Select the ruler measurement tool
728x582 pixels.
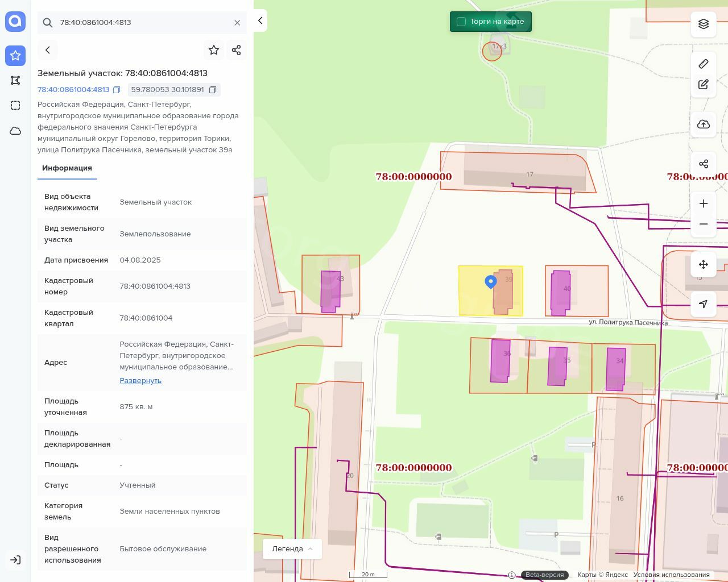pos(704,64)
